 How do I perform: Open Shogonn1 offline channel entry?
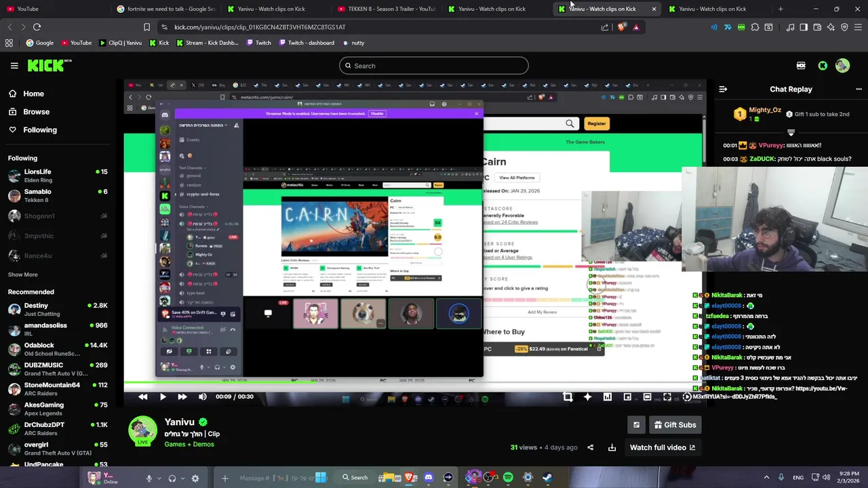point(58,216)
